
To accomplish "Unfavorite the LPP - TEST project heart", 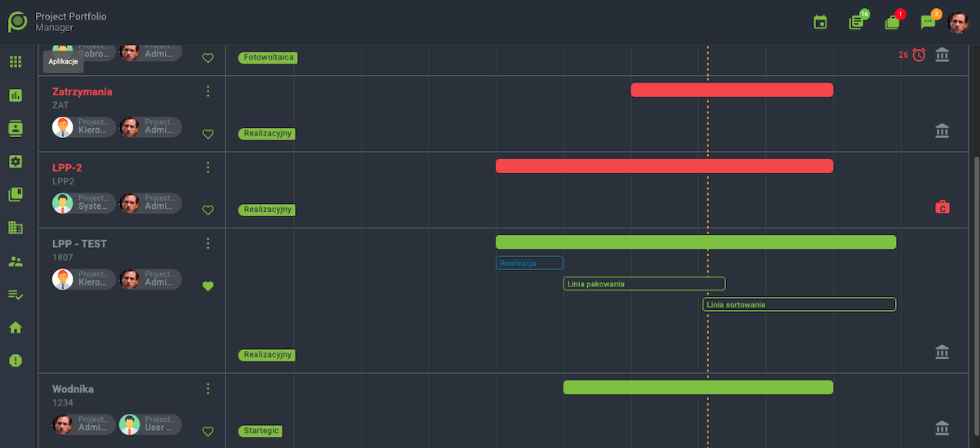I will click(207, 286).
